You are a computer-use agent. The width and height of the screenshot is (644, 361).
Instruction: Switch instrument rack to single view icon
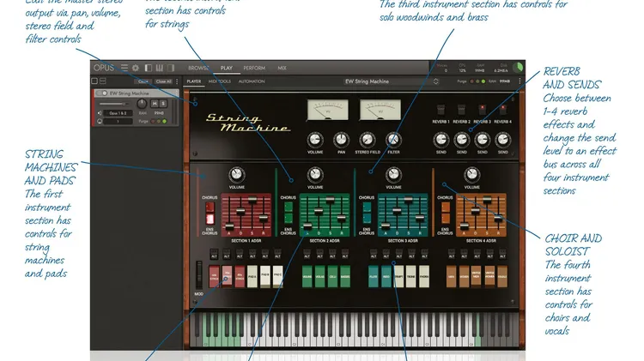click(94, 81)
